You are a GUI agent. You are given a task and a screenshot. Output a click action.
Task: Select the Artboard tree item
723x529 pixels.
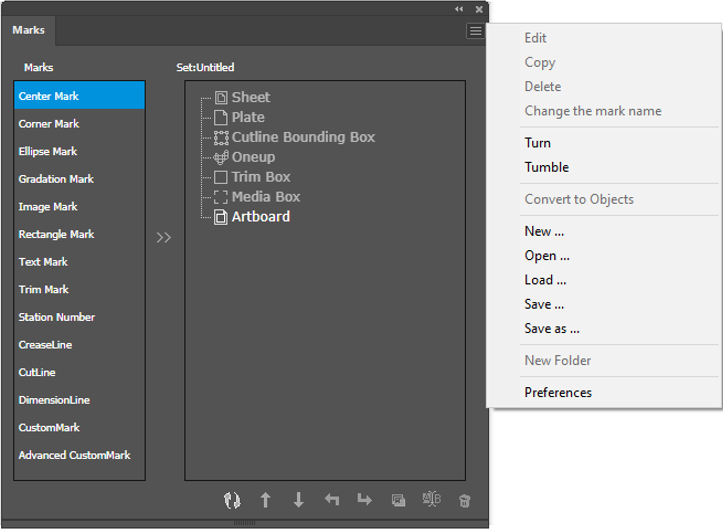point(260,216)
